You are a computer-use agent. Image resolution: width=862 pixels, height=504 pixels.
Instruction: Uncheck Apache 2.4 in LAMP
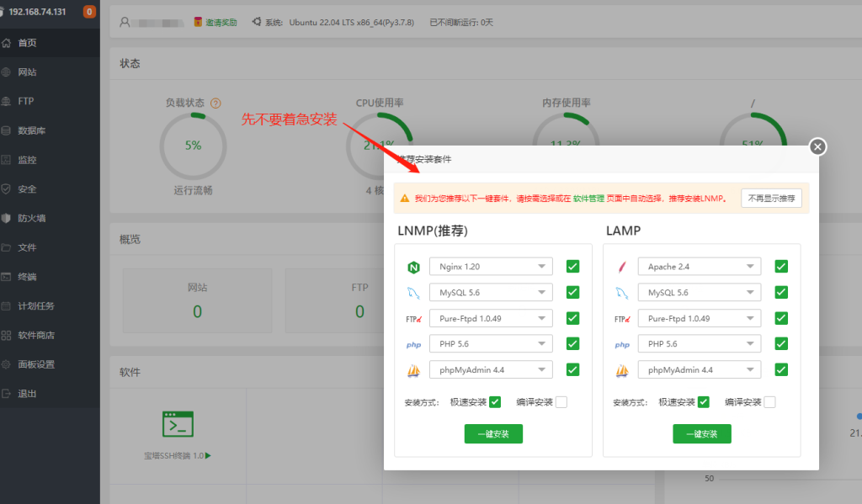(780, 267)
